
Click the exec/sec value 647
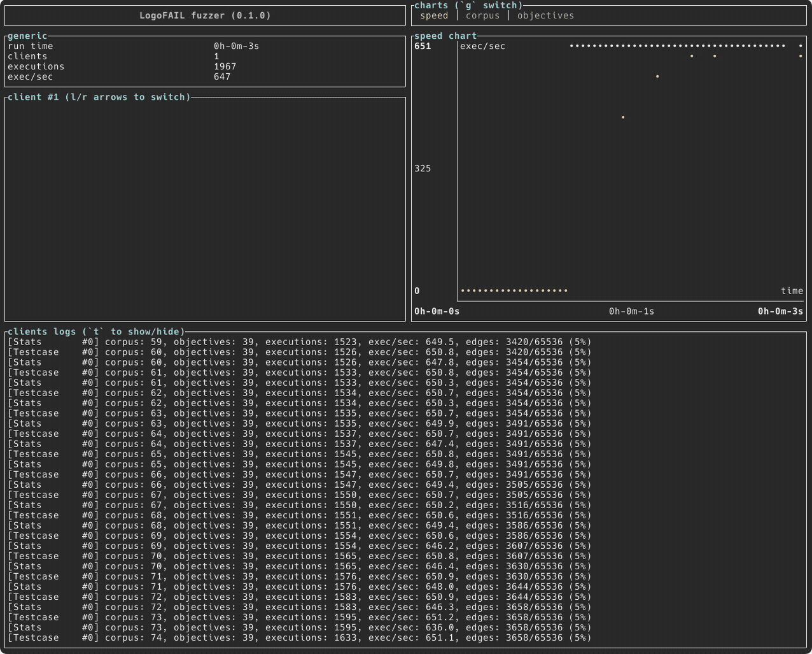tap(221, 76)
